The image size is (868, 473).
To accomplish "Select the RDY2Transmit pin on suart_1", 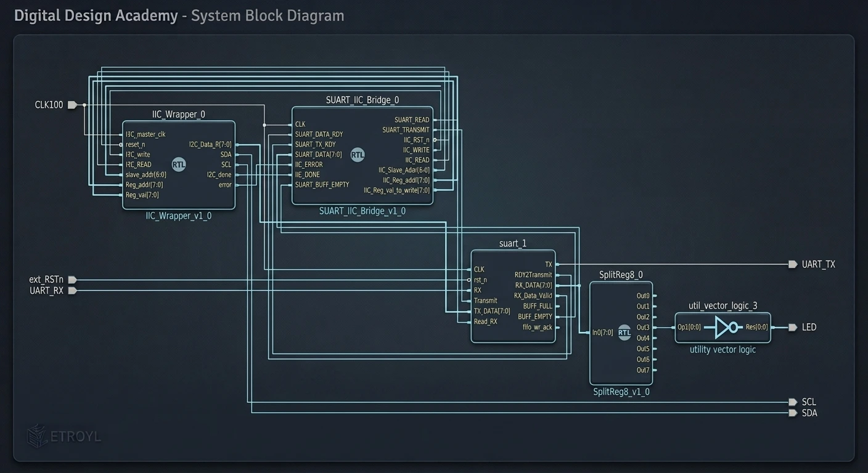I will tap(533, 275).
